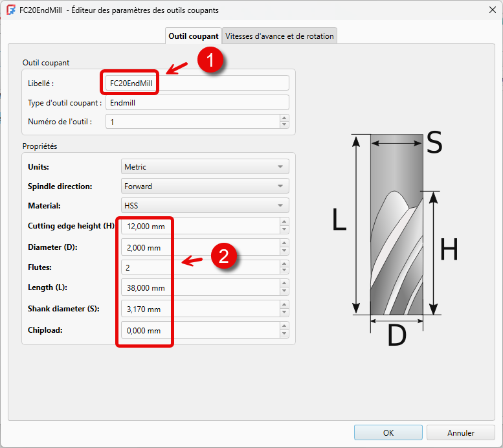This screenshot has width=503, height=448.
Task: Decrease the Length (L) value
Action: [x=284, y=291]
